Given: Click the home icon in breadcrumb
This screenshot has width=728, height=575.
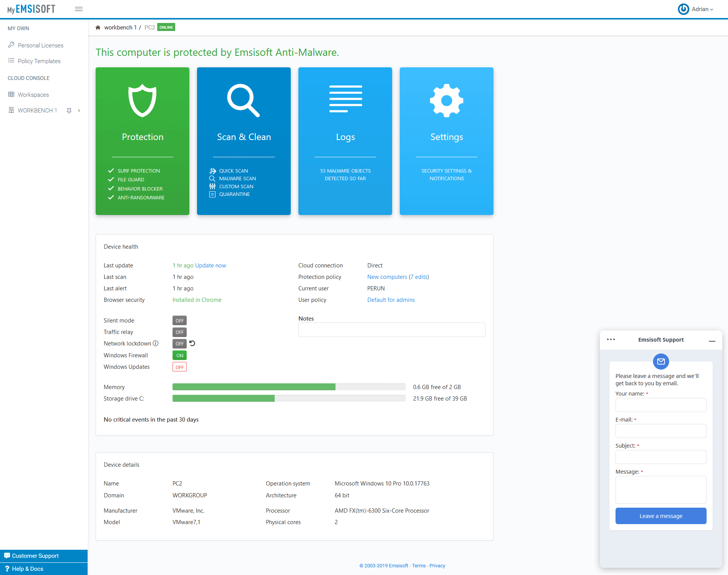Looking at the screenshot, I should [98, 28].
